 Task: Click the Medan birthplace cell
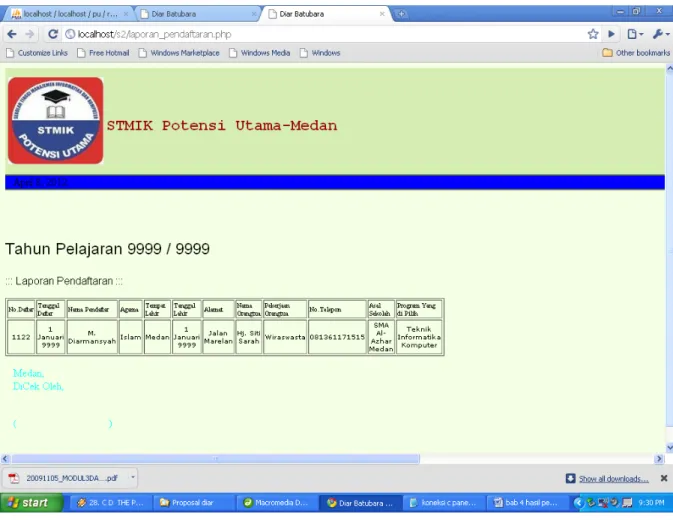tap(157, 337)
